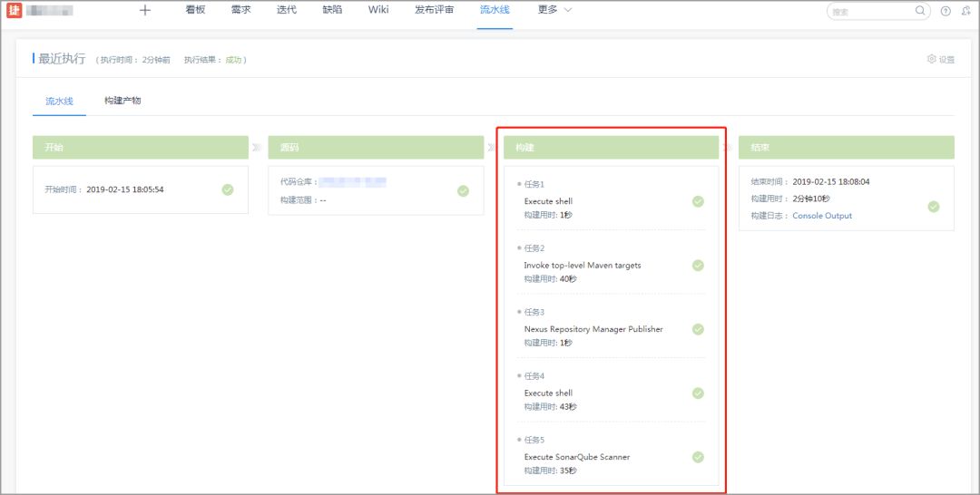Click the Maven targets task check icon
Viewport: 980px width, 495px height.
(x=698, y=266)
